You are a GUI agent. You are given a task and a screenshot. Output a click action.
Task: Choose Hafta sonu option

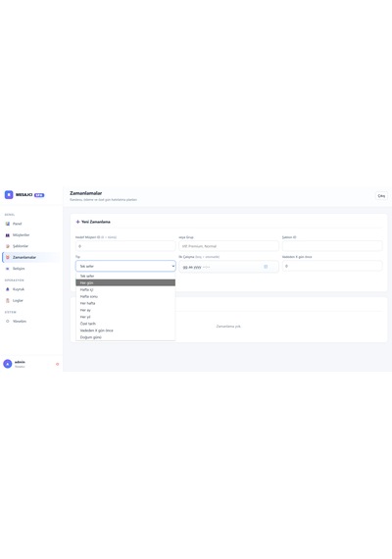point(125,296)
